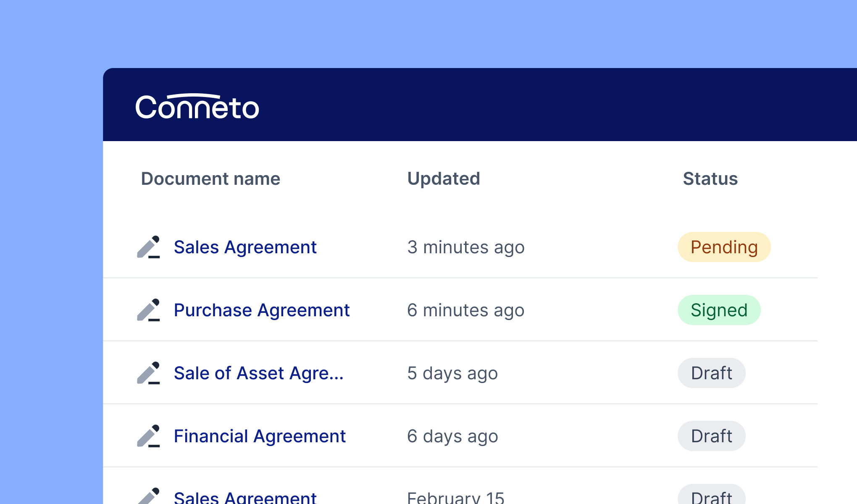Select the pencil icon for Purchase Agreement
The width and height of the screenshot is (857, 504).
[x=149, y=310]
